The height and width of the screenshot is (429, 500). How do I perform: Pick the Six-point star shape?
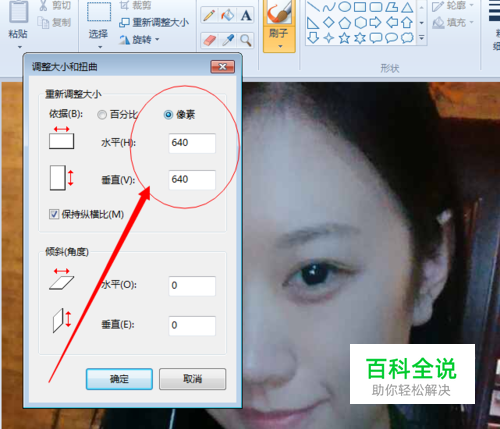(x=360, y=38)
